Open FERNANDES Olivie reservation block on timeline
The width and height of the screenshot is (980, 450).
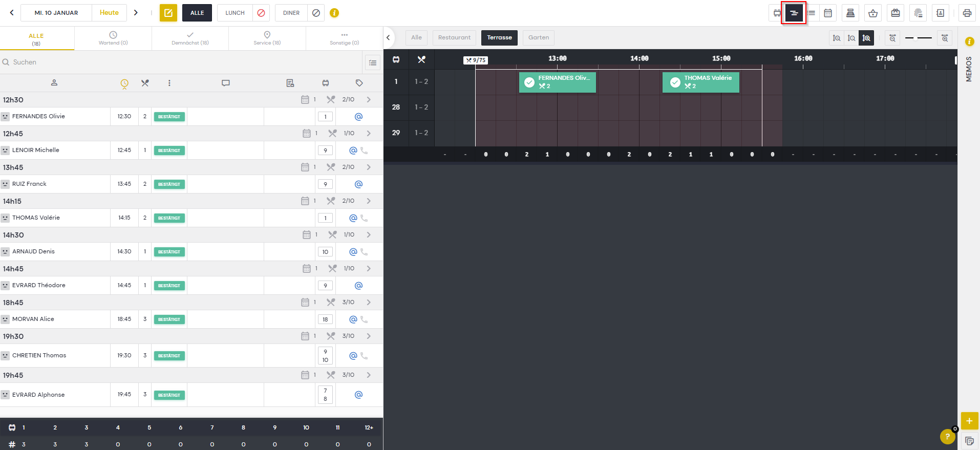point(558,82)
